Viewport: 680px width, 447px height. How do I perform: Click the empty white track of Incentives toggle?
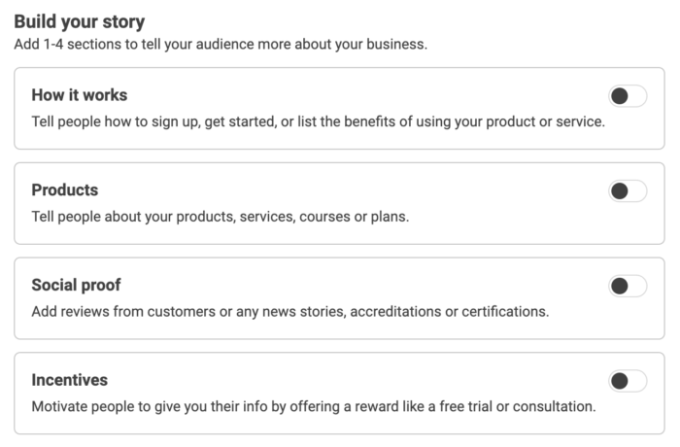coord(638,381)
